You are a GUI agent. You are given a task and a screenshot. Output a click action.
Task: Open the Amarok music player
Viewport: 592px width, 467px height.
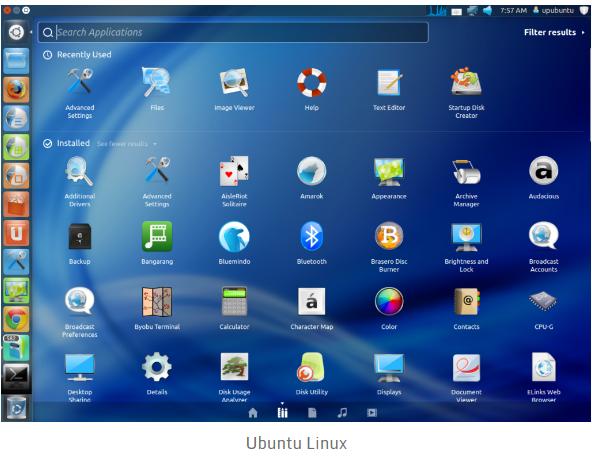[311, 177]
